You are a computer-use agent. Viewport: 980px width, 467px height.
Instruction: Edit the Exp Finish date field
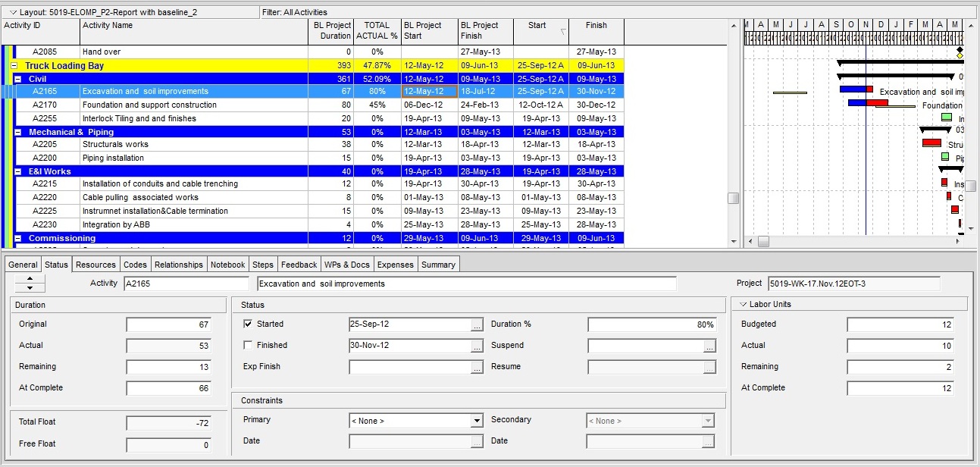(x=409, y=367)
